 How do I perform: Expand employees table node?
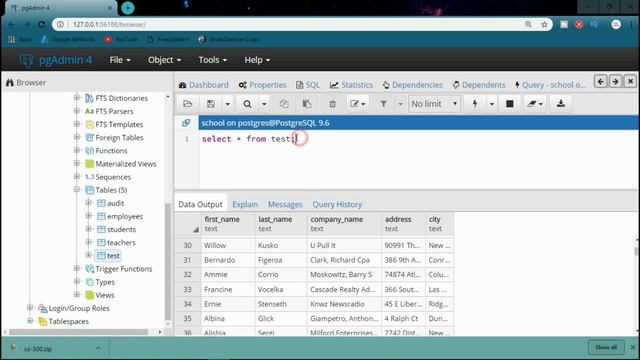coord(89,216)
